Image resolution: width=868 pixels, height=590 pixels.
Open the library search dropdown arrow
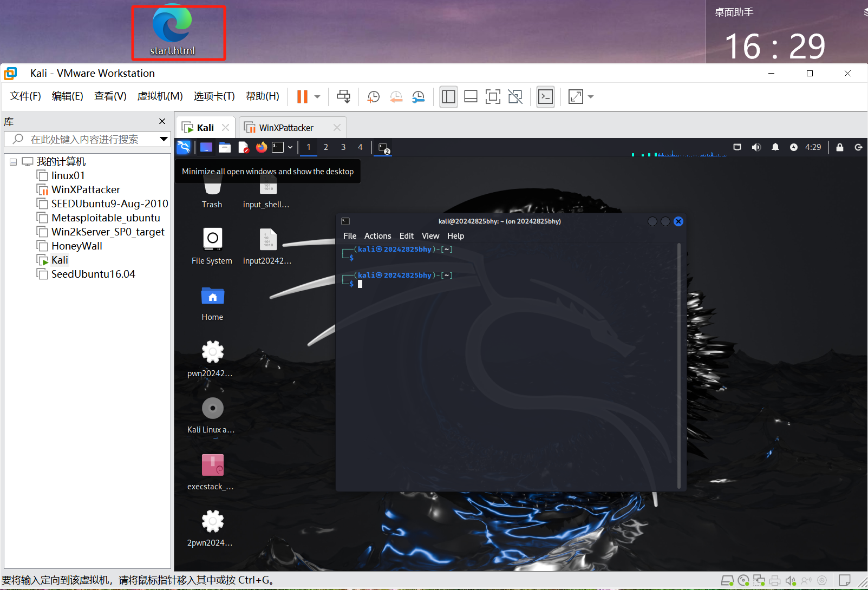164,139
